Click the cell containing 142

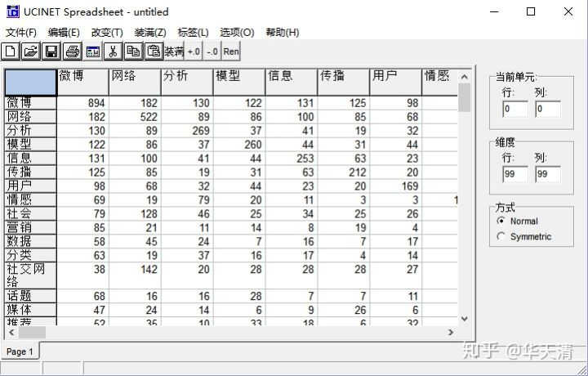coord(135,275)
